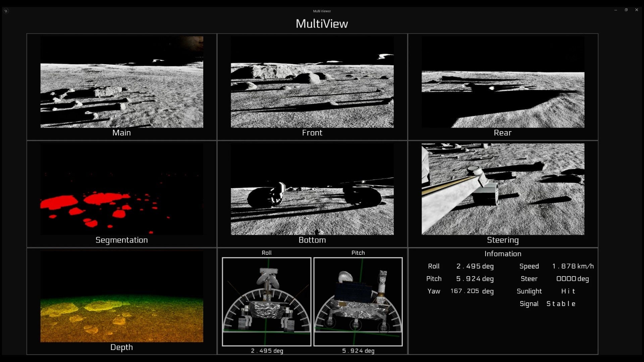Open the Depth map view
This screenshot has height=362, width=644.
point(122,296)
